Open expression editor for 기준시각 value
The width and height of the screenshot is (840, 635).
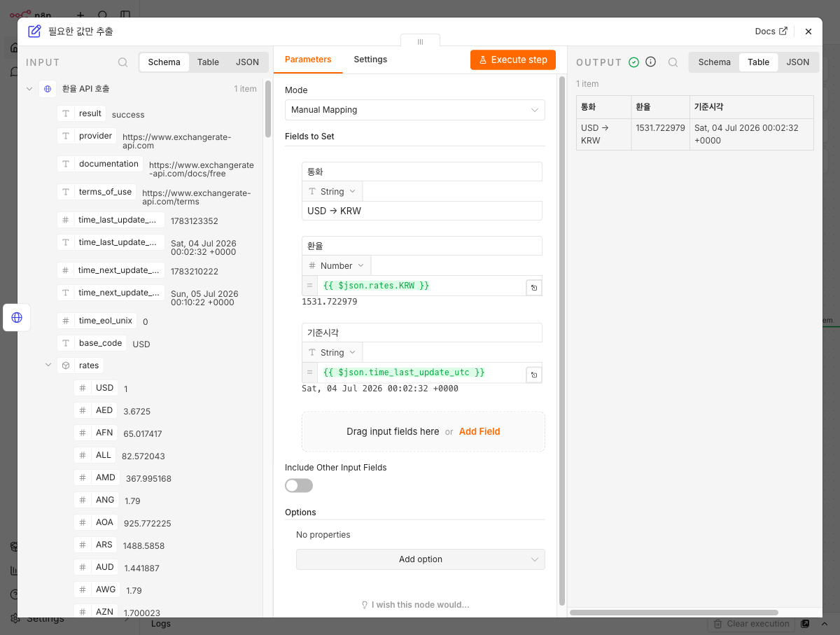point(534,375)
